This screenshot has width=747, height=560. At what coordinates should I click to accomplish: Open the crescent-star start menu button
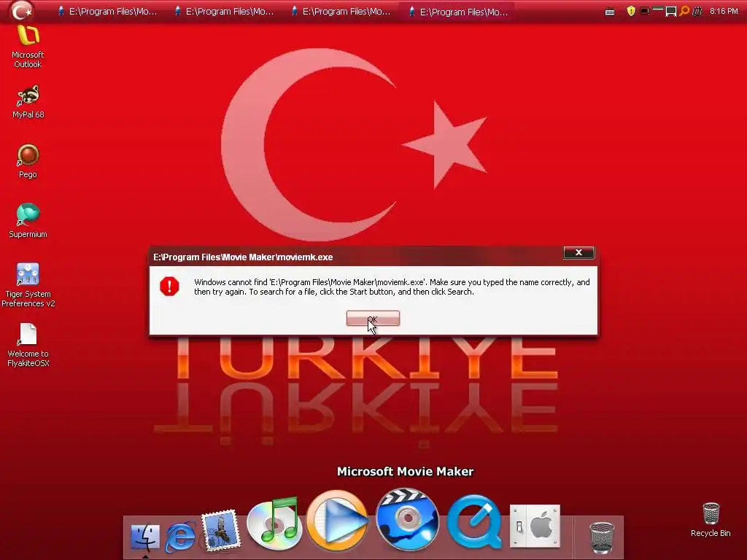tap(21, 11)
